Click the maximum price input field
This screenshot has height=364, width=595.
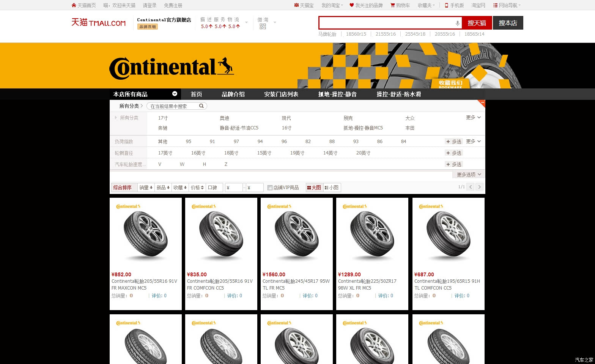(255, 188)
